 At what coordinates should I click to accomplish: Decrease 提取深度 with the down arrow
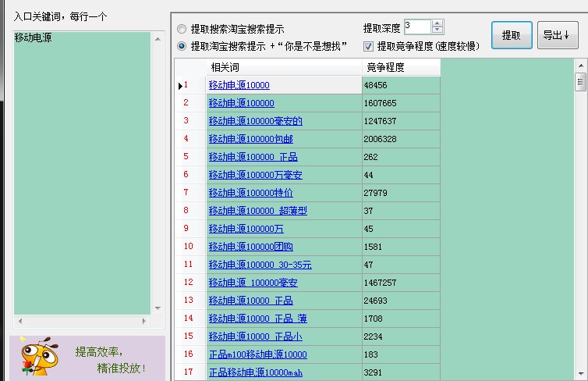point(437,30)
